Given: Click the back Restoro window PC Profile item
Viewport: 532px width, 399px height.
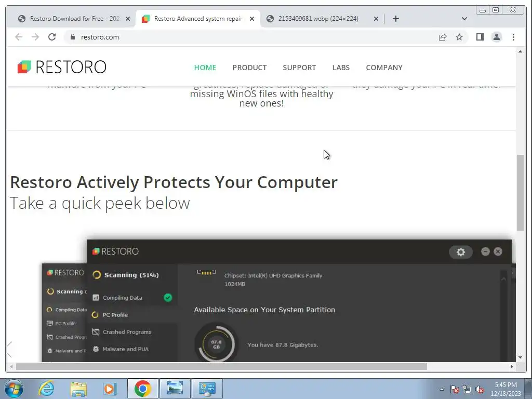Looking at the screenshot, I should pyautogui.click(x=64, y=323).
